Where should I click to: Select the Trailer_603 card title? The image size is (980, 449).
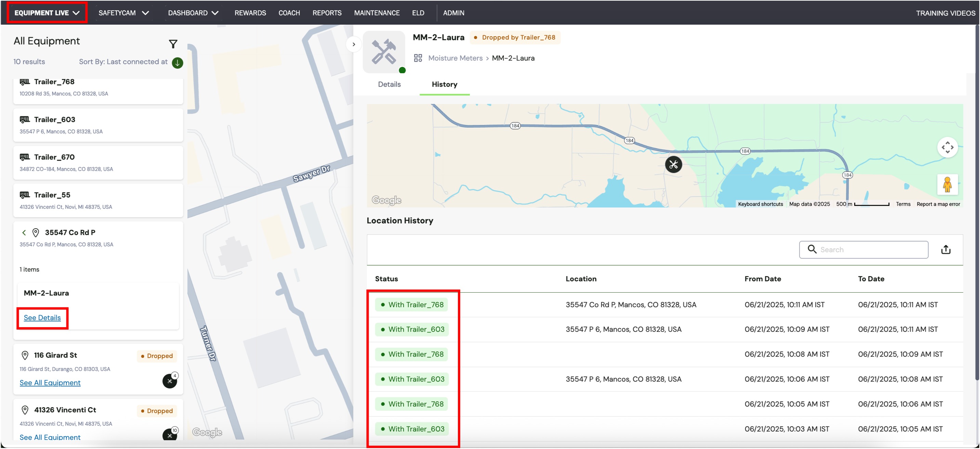55,119
